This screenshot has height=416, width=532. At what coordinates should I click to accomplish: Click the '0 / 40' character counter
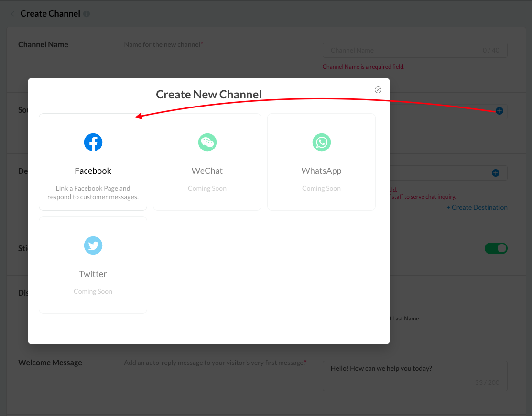click(x=491, y=50)
